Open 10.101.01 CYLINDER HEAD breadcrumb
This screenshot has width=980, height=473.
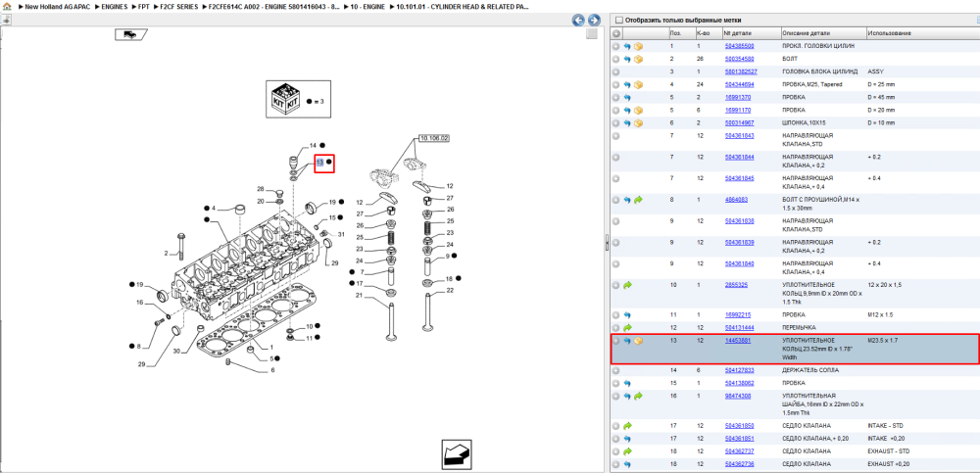click(462, 6)
